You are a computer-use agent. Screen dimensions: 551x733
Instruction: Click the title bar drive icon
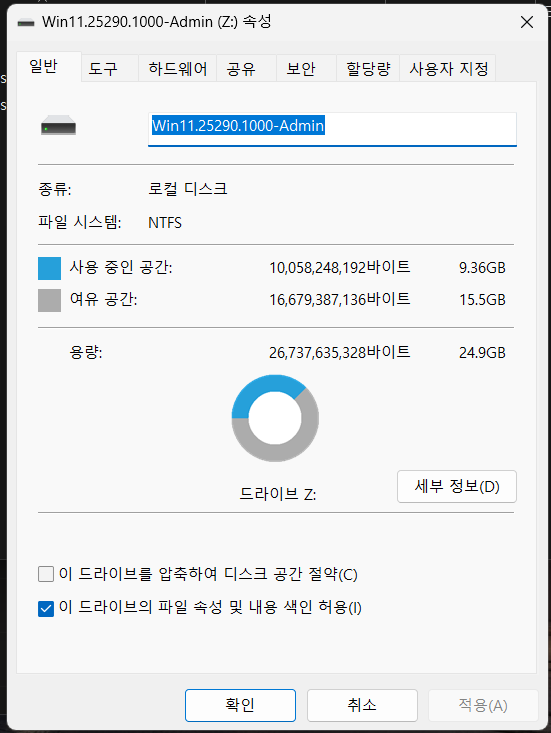[26, 22]
